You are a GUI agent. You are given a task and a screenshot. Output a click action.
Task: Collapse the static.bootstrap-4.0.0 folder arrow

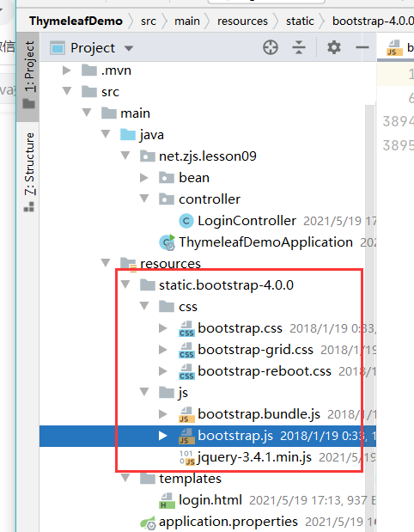(125, 284)
